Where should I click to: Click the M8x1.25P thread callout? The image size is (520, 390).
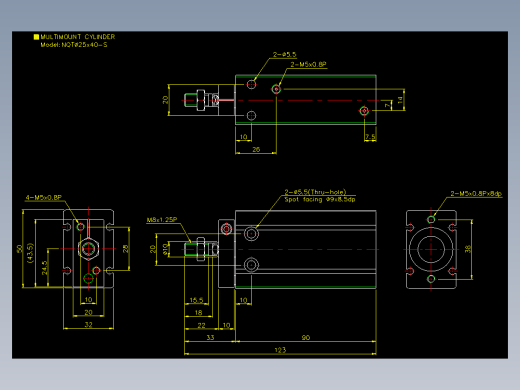point(162,220)
